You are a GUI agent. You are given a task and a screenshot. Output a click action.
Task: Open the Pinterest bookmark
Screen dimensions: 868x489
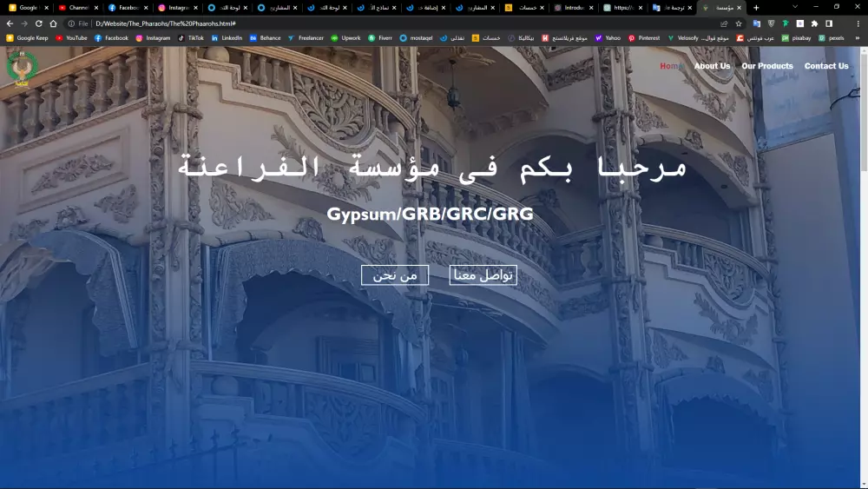644,38
